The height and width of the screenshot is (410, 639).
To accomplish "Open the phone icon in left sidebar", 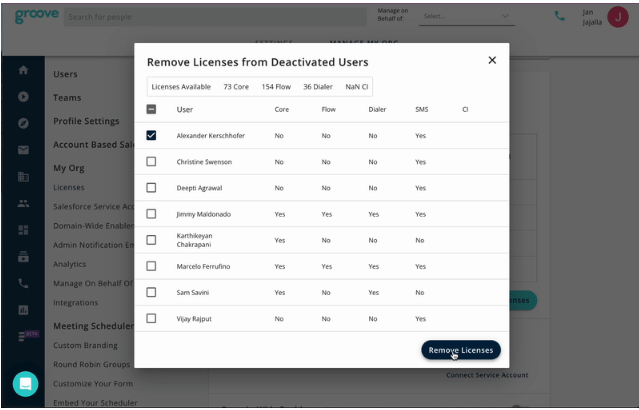I will point(23,283).
